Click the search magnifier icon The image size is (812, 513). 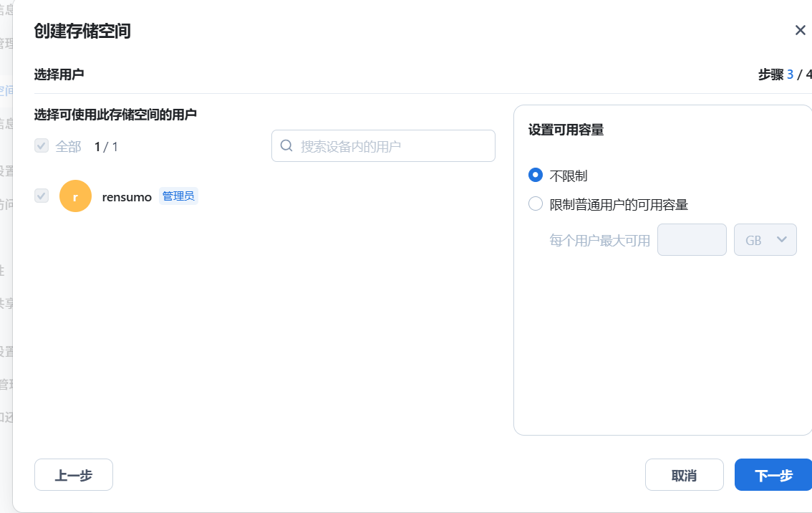click(x=286, y=145)
